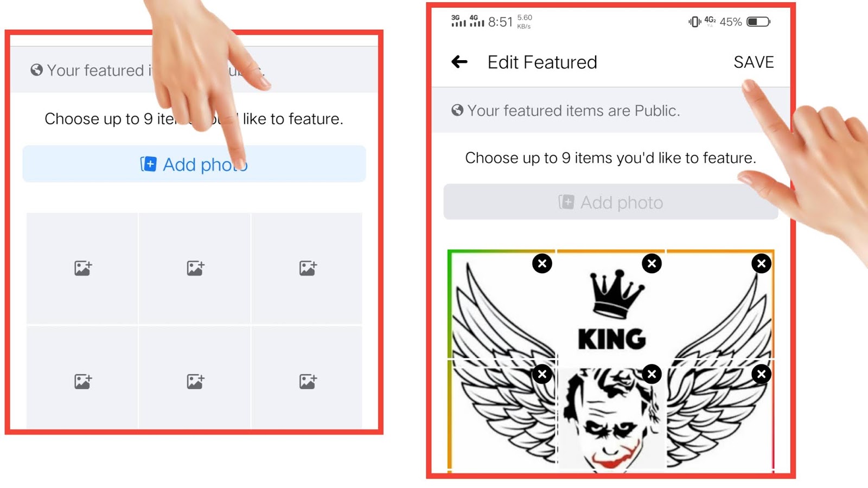The image size is (868, 488).
Task: Tap the greyed-out Add photo button
Action: (x=610, y=202)
